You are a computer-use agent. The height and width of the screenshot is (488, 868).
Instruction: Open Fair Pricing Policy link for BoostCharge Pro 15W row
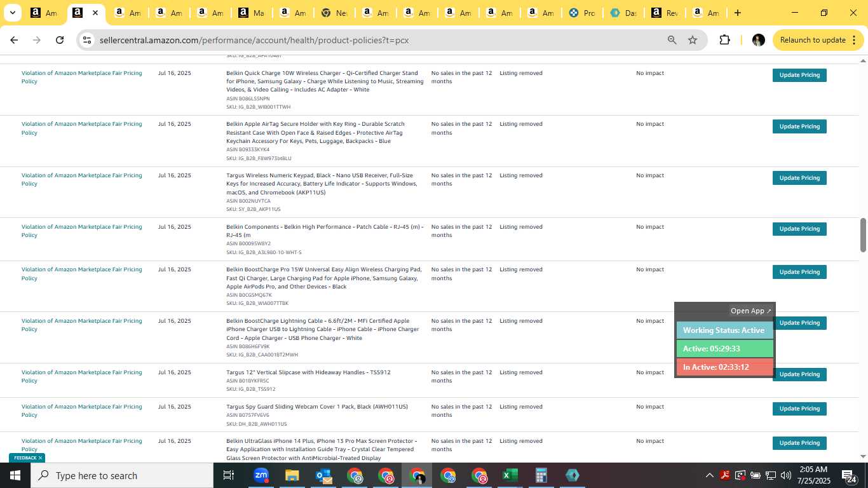(82, 274)
